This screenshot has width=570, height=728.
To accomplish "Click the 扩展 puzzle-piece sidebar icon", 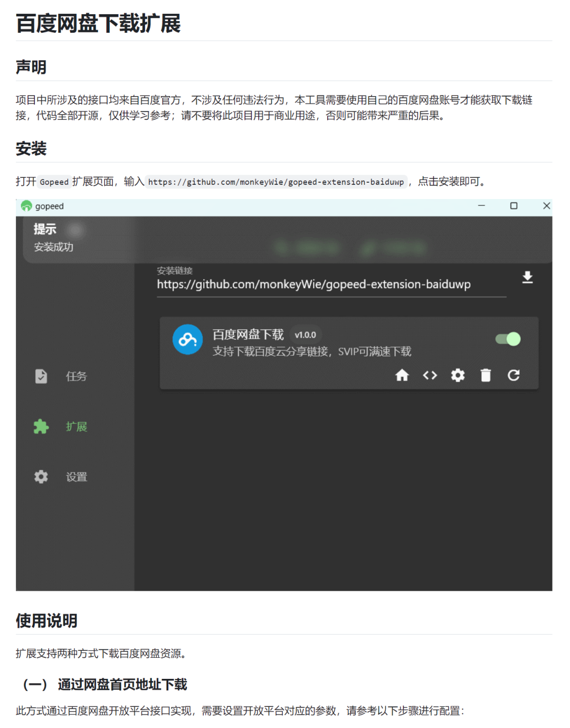I will click(x=41, y=427).
